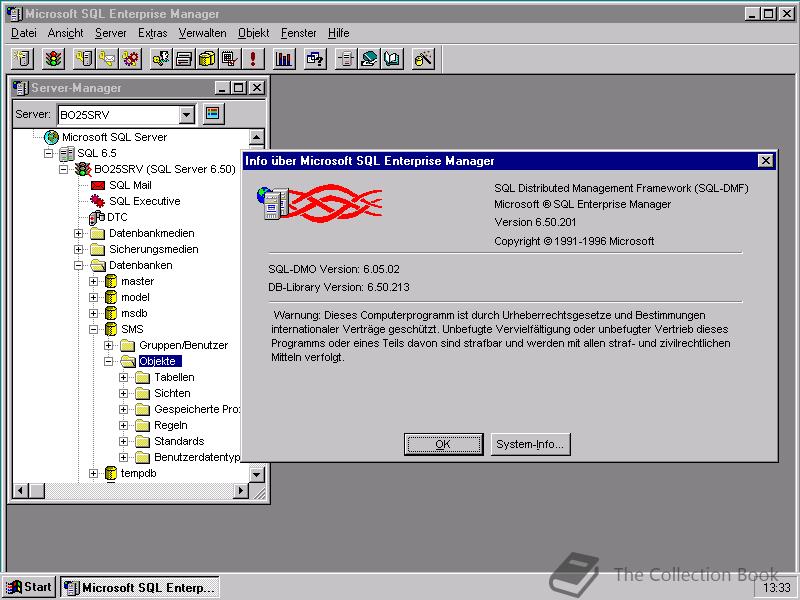
Task: Open the Fenster menu
Action: tap(298, 33)
